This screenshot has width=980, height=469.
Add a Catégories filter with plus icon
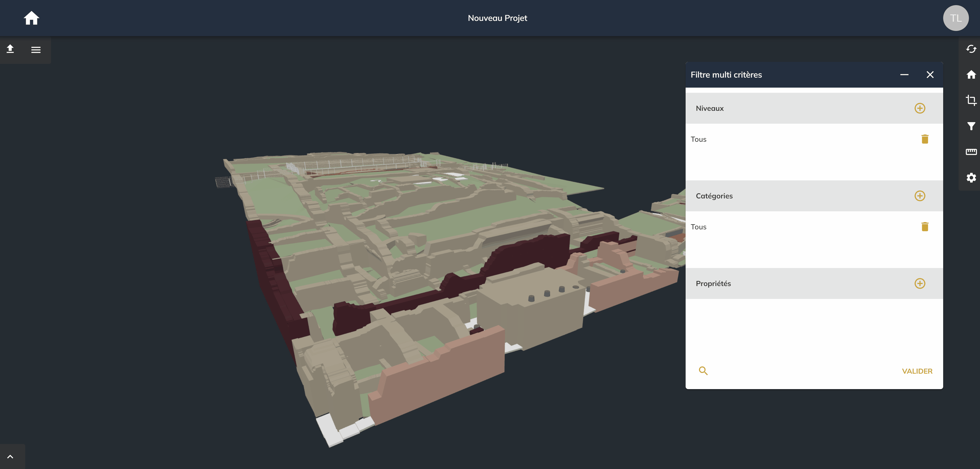click(x=919, y=196)
